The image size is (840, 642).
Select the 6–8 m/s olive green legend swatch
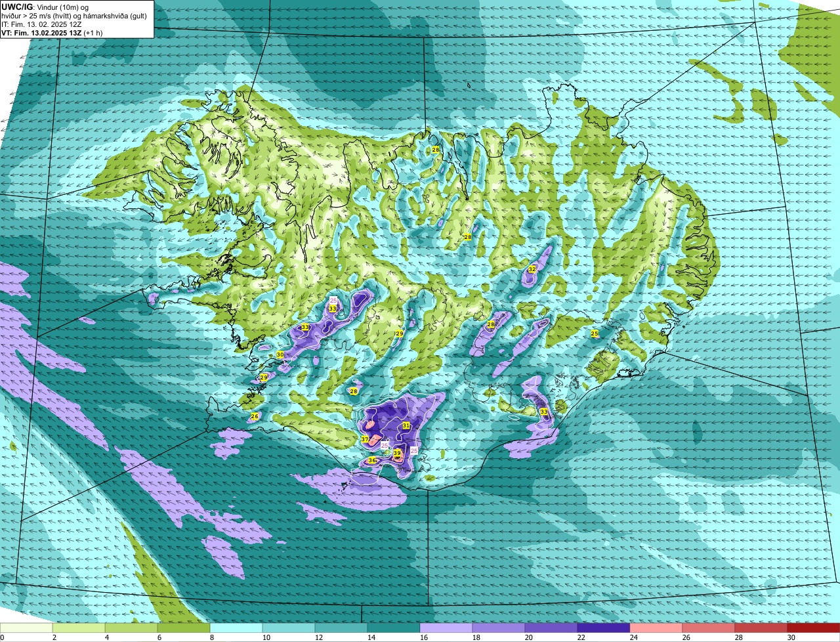click(184, 628)
